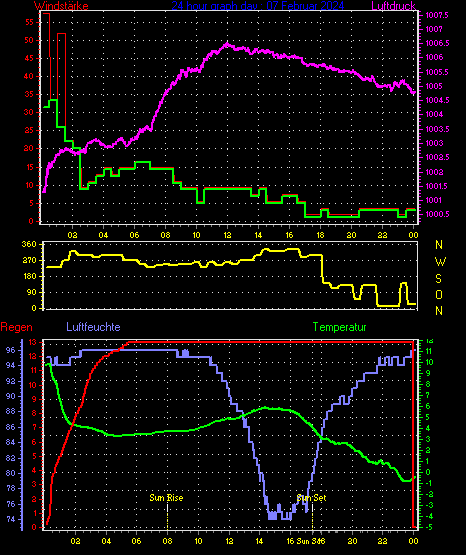Click the yellow W compass letter

coord(440,262)
